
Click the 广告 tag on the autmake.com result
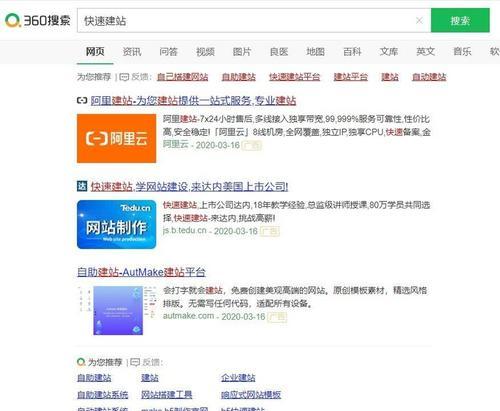pyautogui.click(x=277, y=317)
